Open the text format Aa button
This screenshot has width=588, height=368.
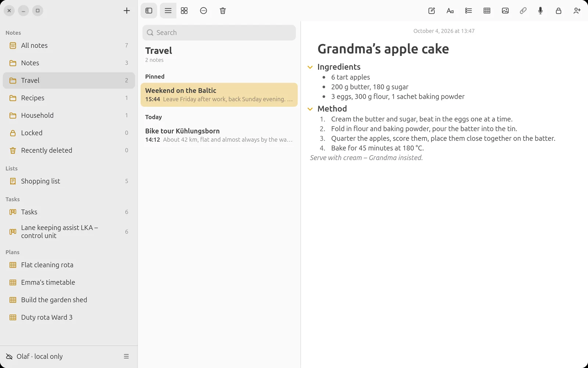pyautogui.click(x=450, y=11)
